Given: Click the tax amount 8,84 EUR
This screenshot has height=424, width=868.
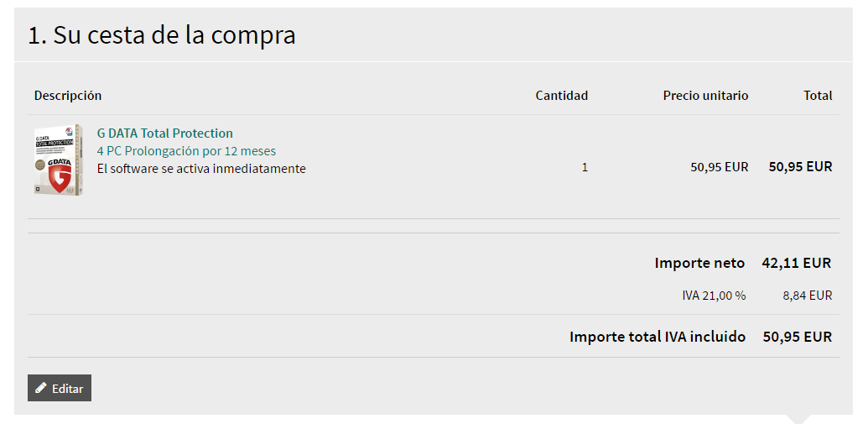Looking at the screenshot, I should 807,296.
